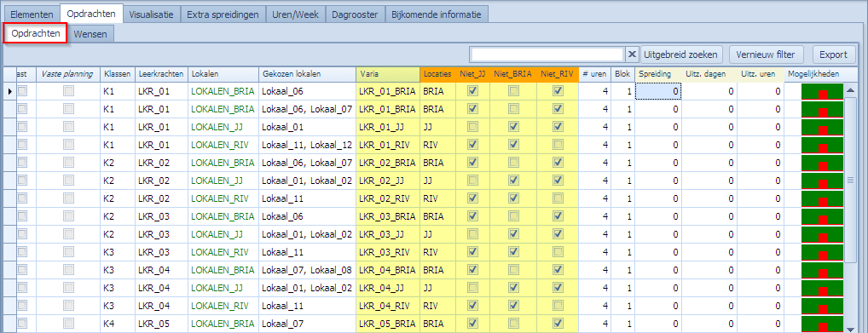
Task: Focus the search input field
Action: pyautogui.click(x=547, y=55)
